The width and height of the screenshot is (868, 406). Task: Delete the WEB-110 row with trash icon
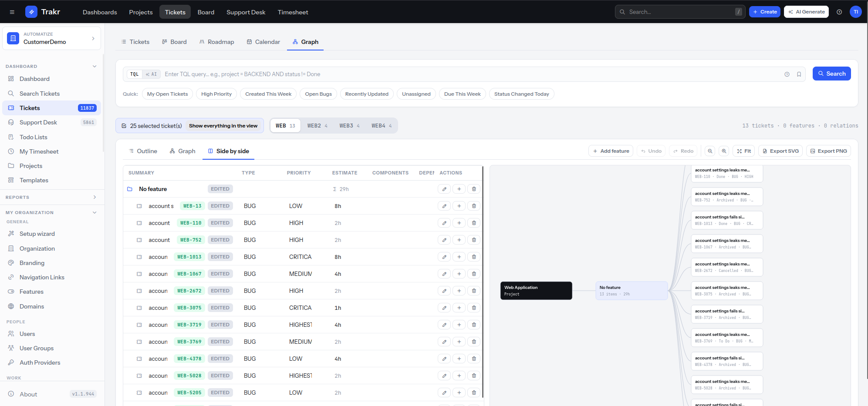(x=474, y=223)
